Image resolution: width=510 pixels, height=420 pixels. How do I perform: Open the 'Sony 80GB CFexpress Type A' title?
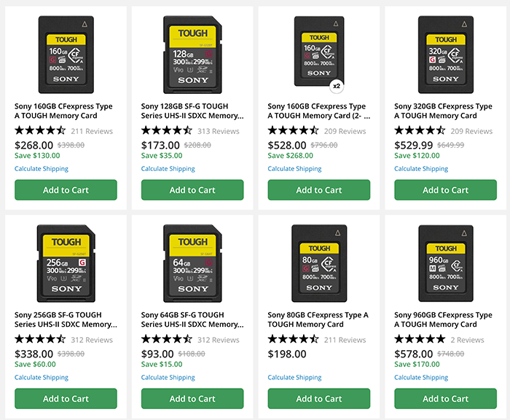(x=318, y=320)
